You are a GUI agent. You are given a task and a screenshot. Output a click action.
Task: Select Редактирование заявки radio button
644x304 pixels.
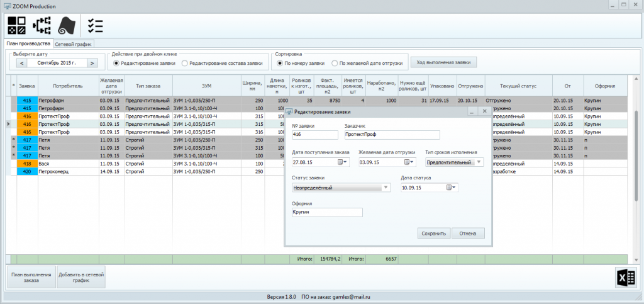(x=116, y=63)
